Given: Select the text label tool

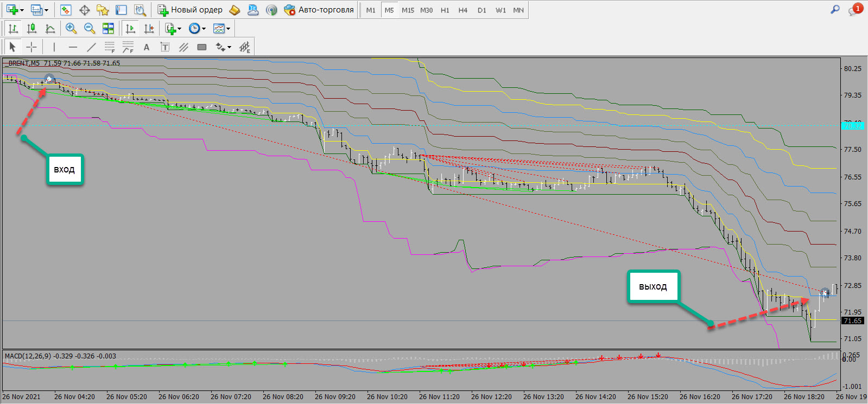Looking at the screenshot, I should point(147,47).
